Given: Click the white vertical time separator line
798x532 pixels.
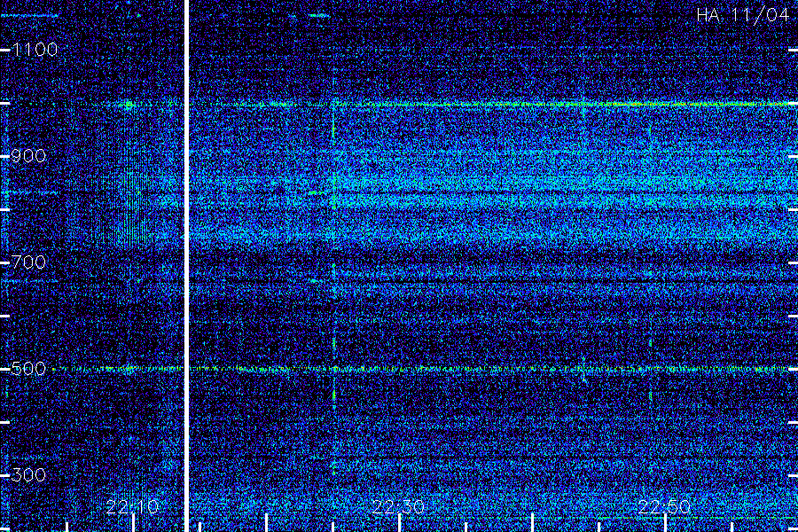Looking at the screenshot, I should (x=186, y=266).
